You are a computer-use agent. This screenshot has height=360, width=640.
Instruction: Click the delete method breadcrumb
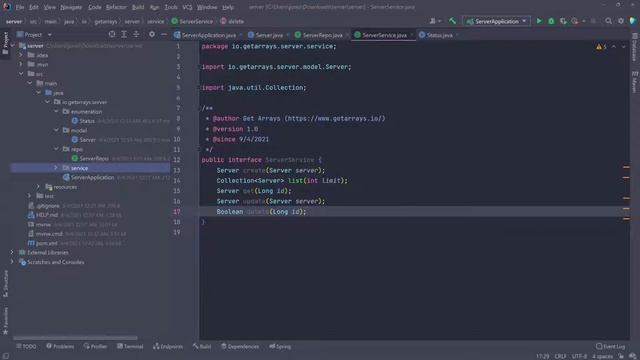[232, 21]
